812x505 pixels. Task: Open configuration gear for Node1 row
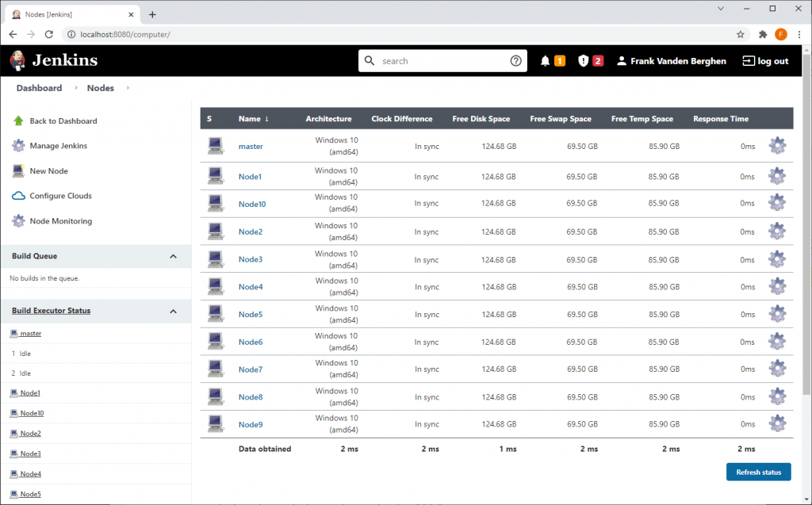[x=777, y=176]
